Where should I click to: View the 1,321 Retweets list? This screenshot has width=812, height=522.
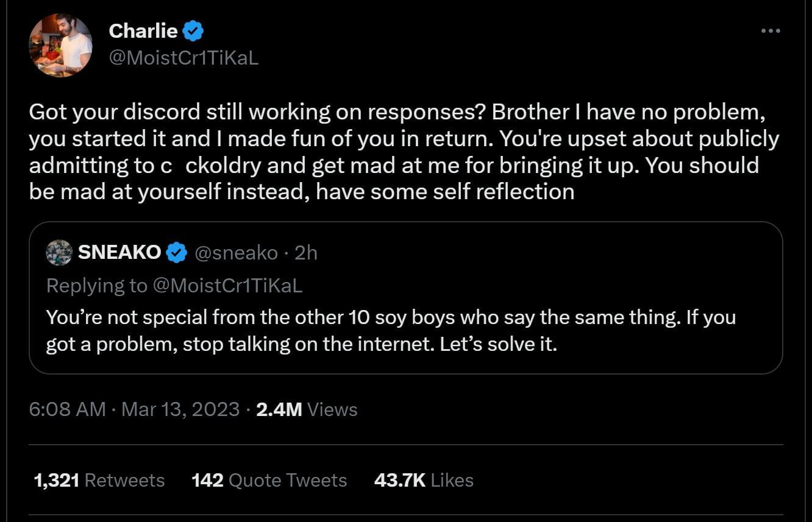coord(99,480)
